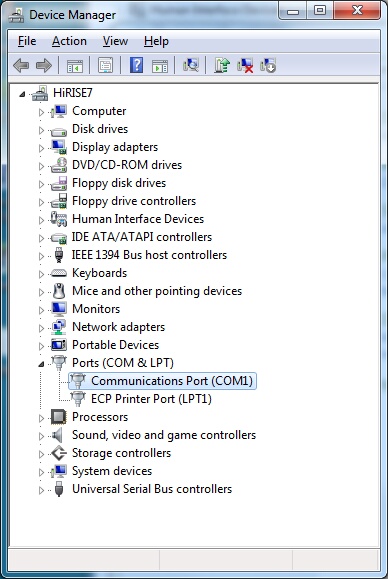Screen dimensions: 388x579
Task: Click the USB plug icon for Universal Serial Bus controllers
Action: 59,489
